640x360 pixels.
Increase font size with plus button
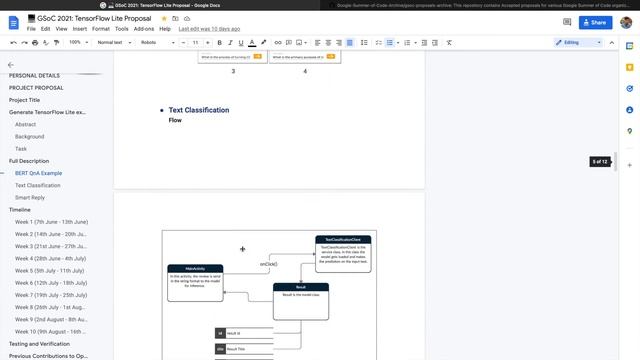point(208,42)
